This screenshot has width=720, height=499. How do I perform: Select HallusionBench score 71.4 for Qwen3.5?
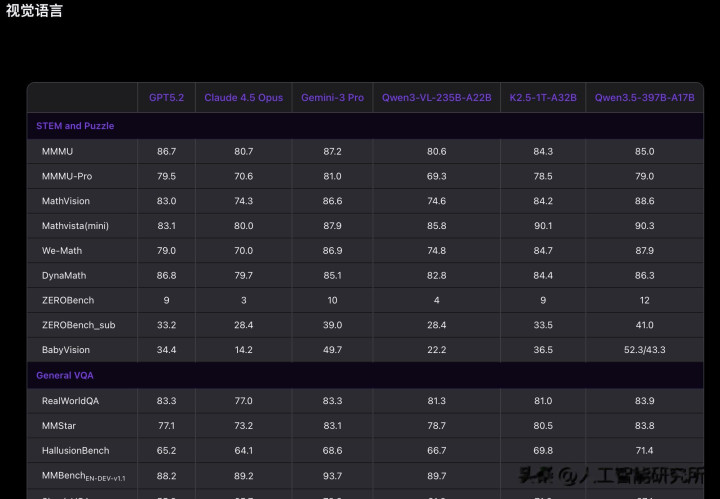(x=645, y=450)
